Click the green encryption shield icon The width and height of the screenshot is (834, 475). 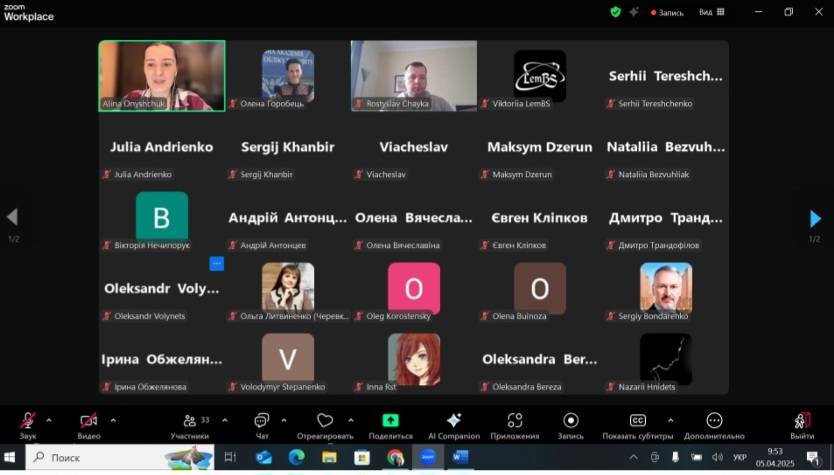(616, 12)
